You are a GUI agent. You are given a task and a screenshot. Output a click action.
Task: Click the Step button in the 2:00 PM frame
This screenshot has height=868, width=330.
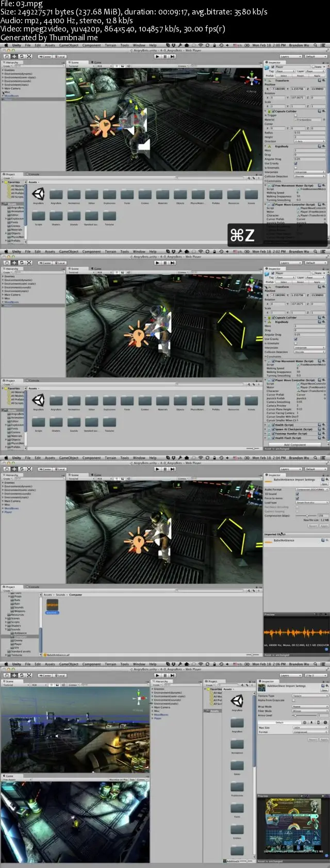(172, 57)
